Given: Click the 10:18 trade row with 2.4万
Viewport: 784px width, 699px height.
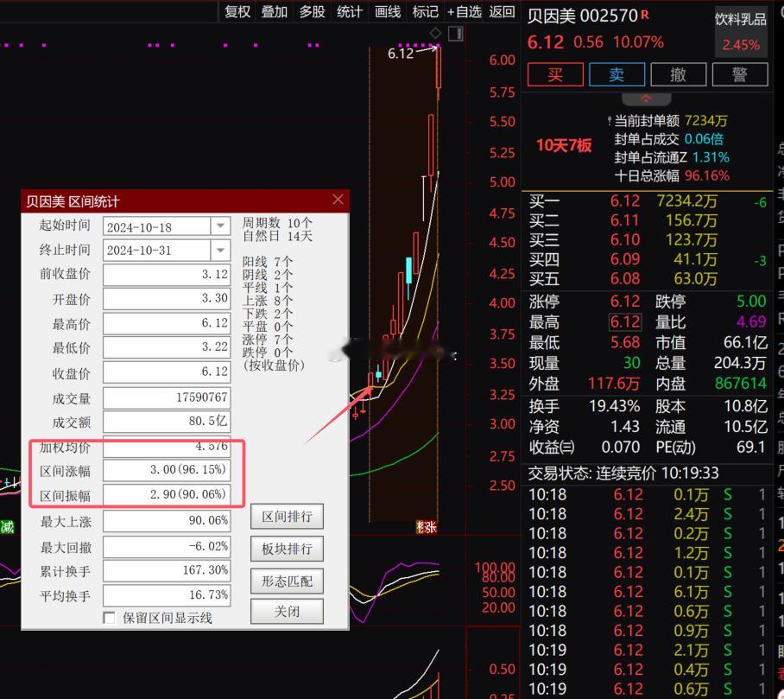Looking at the screenshot, I should tap(648, 514).
